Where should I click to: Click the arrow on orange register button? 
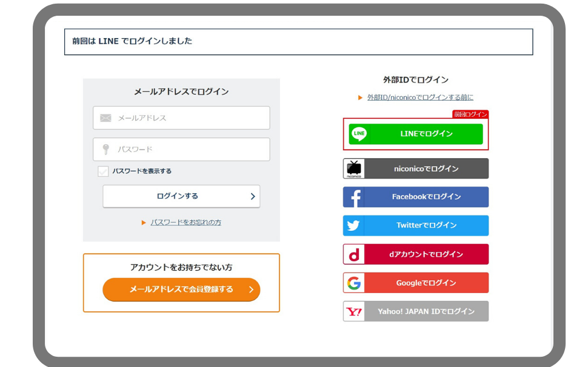point(251,289)
